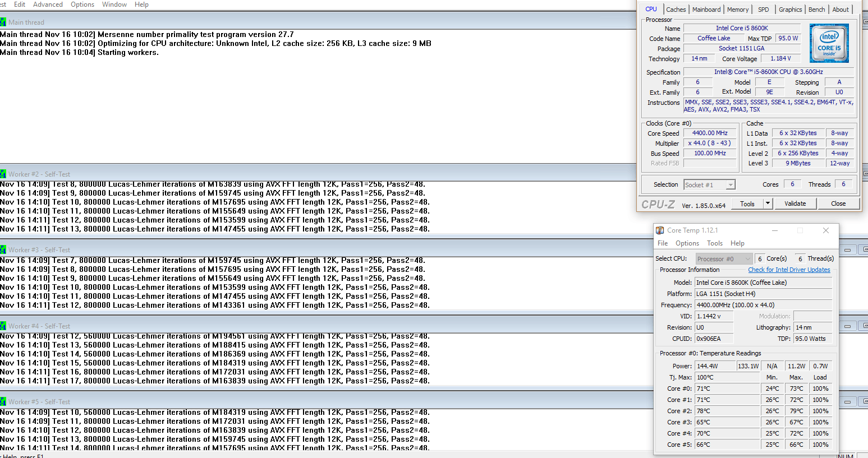This screenshot has width=868, height=458.
Task: Open the Help menu in Prime95
Action: point(141,4)
